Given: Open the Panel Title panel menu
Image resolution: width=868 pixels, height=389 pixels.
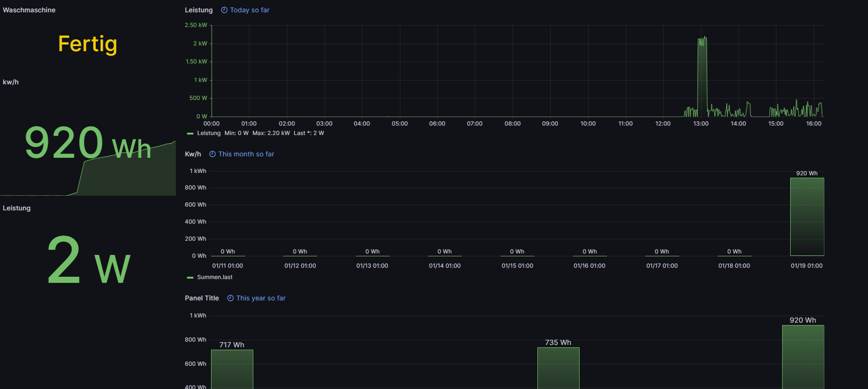Looking at the screenshot, I should click(x=202, y=298).
